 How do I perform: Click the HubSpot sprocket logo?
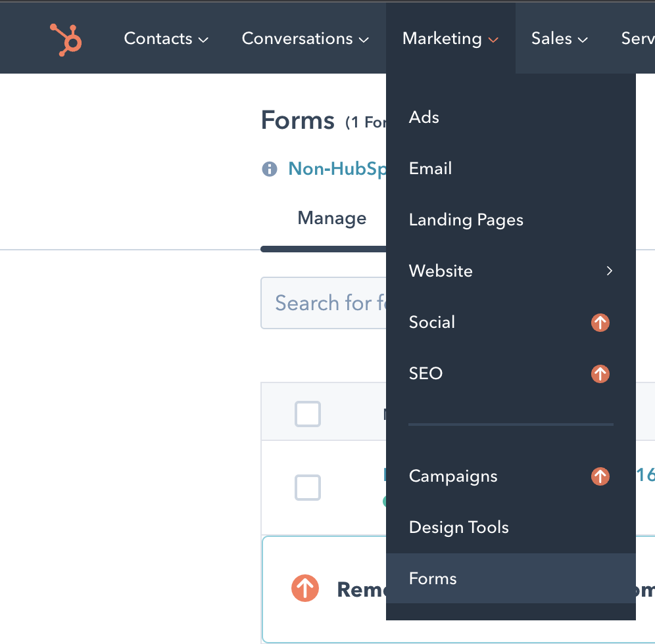66,39
